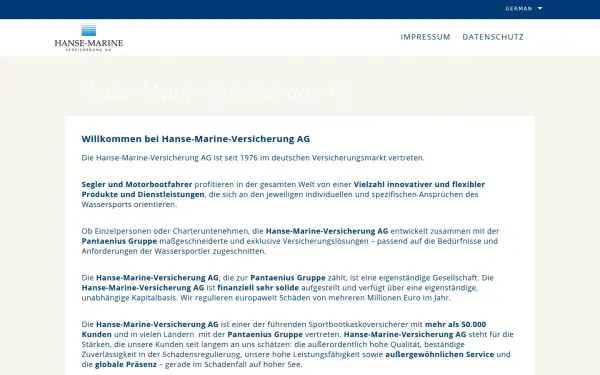Click the faded Hanse-Marine Versicherung AG page title
The image size is (600, 375).
[215, 93]
